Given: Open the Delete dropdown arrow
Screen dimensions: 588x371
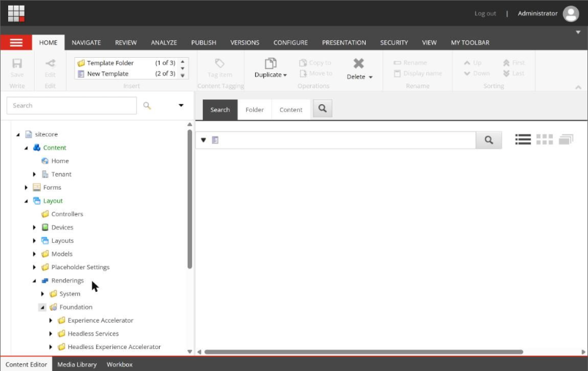Looking at the screenshot, I should 371,77.
